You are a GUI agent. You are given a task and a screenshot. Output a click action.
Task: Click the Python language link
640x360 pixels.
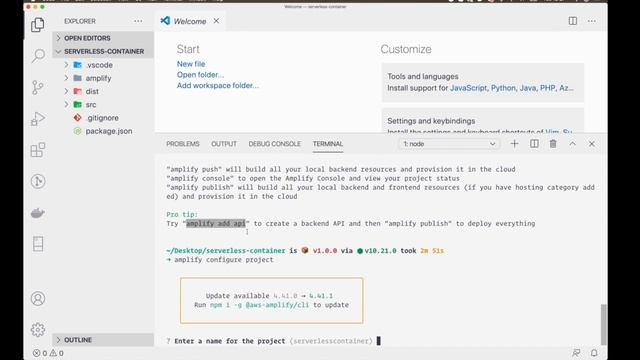(x=503, y=88)
